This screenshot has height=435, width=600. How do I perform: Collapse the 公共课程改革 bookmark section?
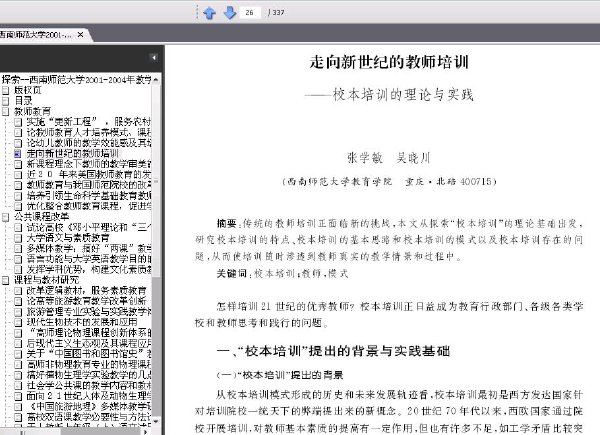click(x=5, y=217)
